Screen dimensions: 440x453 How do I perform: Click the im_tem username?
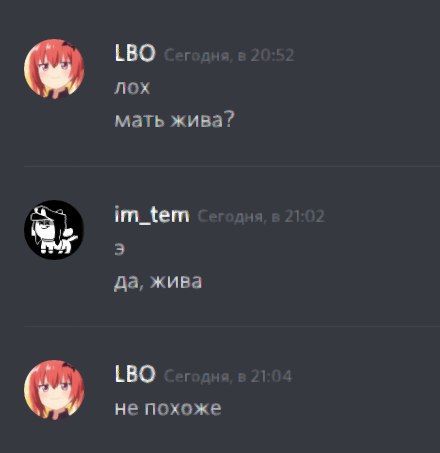[152, 214]
